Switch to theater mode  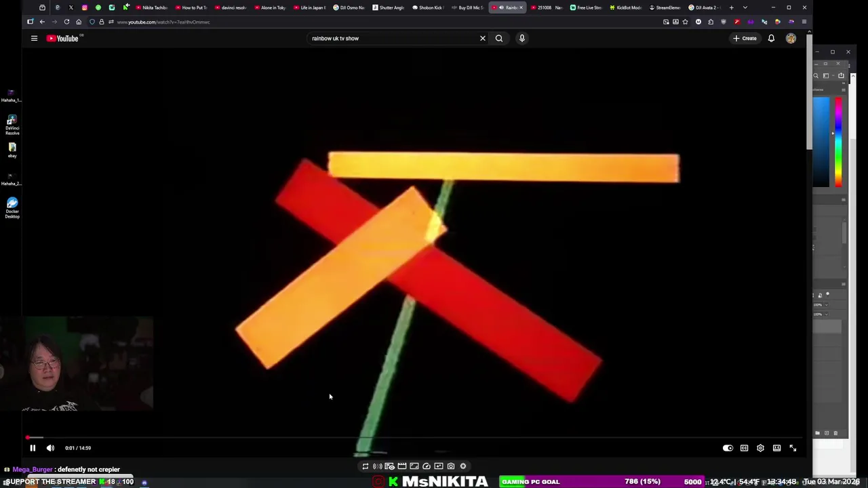coord(776,448)
